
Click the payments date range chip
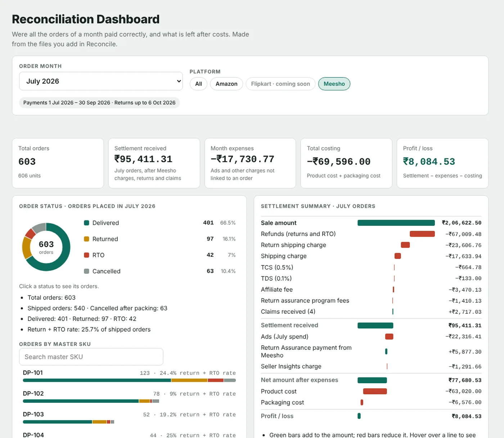(x=99, y=103)
